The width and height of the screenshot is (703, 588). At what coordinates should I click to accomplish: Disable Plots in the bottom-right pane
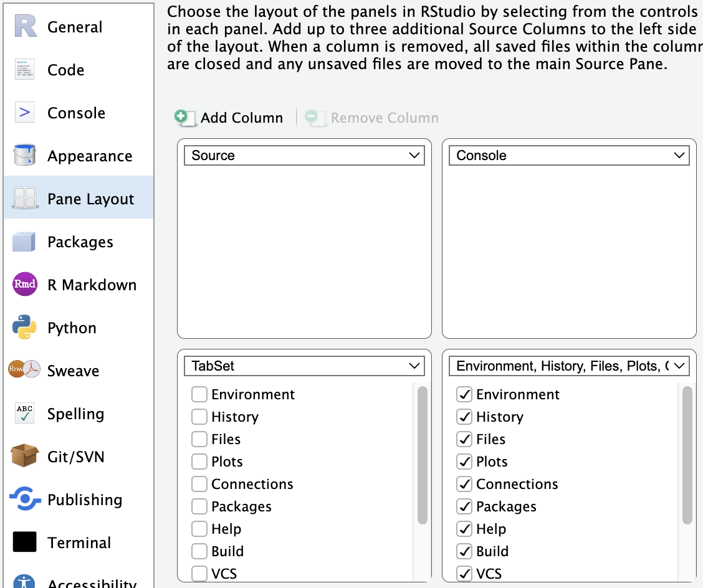464,462
